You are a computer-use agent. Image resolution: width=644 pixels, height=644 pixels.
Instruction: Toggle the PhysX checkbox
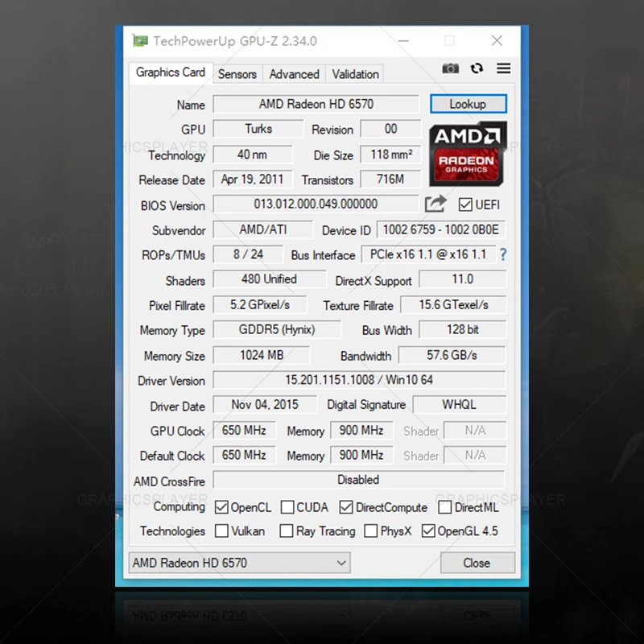coord(371,530)
